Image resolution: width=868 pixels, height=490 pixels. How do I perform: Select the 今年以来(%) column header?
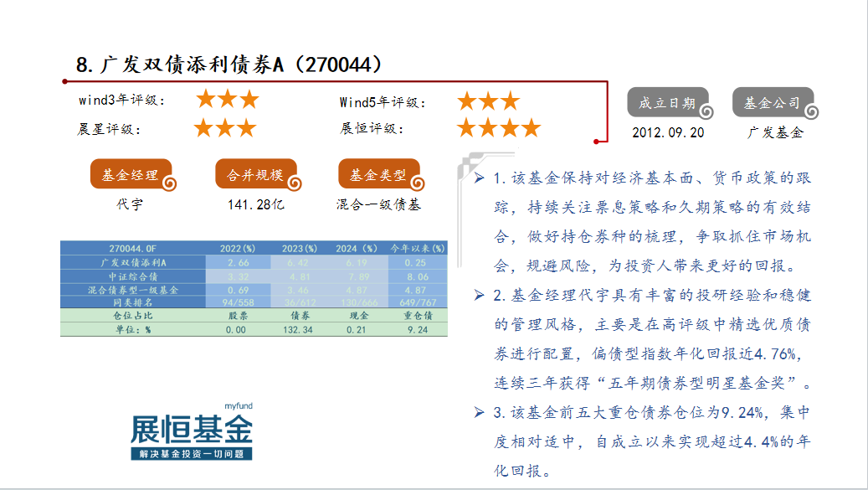(417, 249)
